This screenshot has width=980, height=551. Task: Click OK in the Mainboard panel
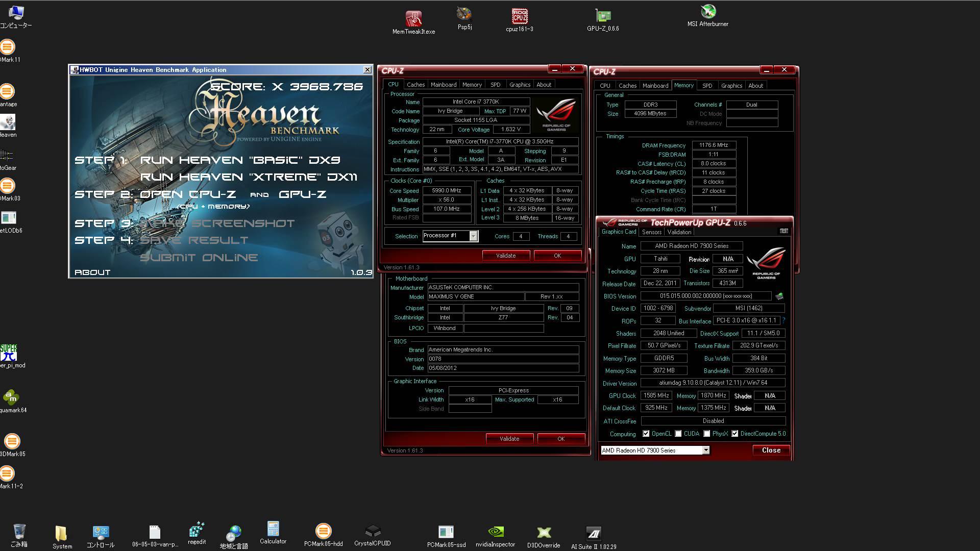click(x=561, y=439)
